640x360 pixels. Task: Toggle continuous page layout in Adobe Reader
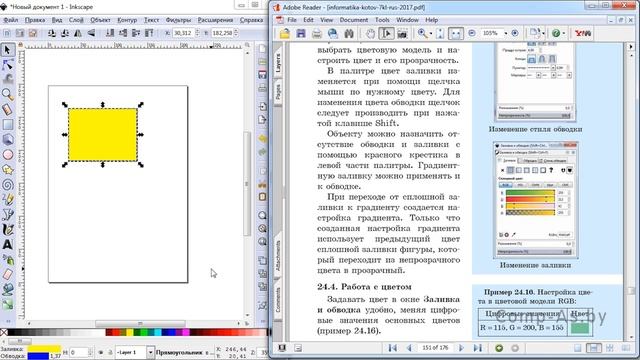coord(593,348)
